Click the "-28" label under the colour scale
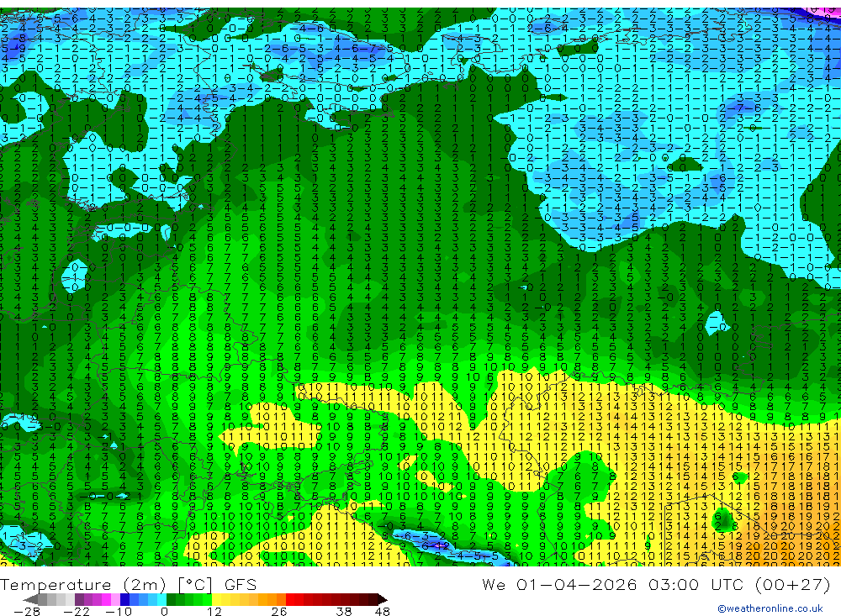Screen dimensions: 841x616 click(27, 611)
